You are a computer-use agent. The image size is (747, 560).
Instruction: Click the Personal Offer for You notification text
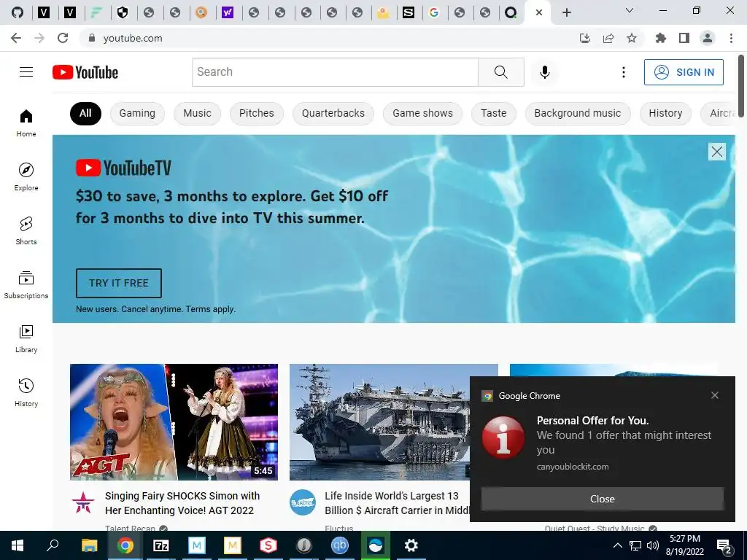tap(592, 421)
